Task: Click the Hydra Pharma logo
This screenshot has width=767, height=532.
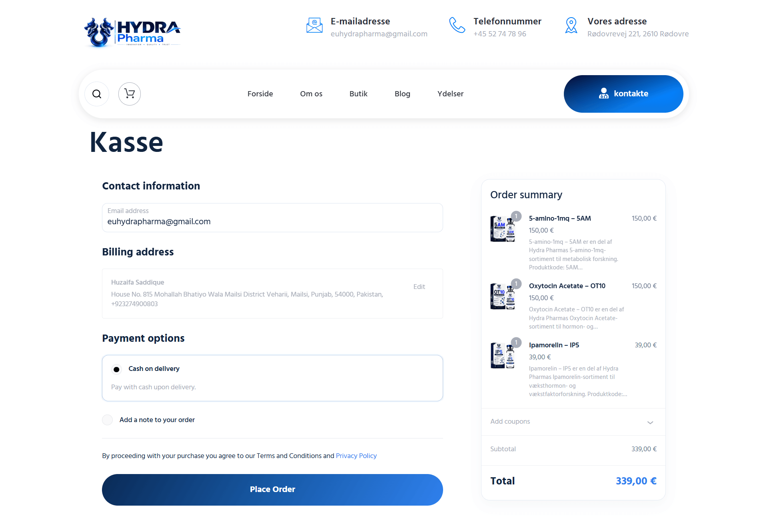Action: [132, 33]
